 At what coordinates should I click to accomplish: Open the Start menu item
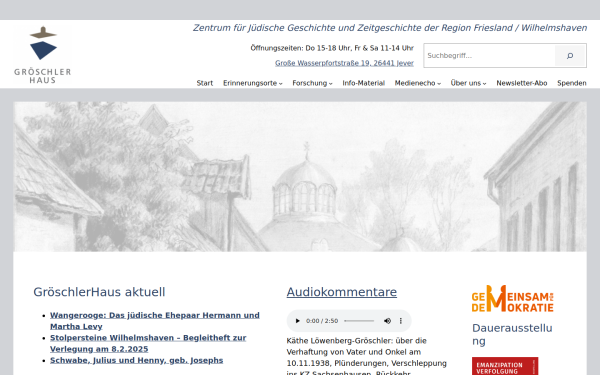(x=205, y=83)
